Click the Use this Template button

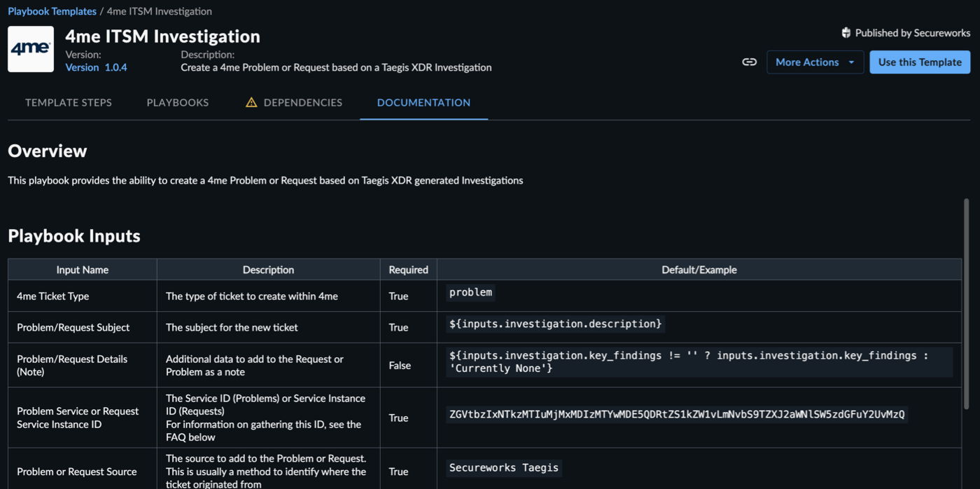point(920,62)
